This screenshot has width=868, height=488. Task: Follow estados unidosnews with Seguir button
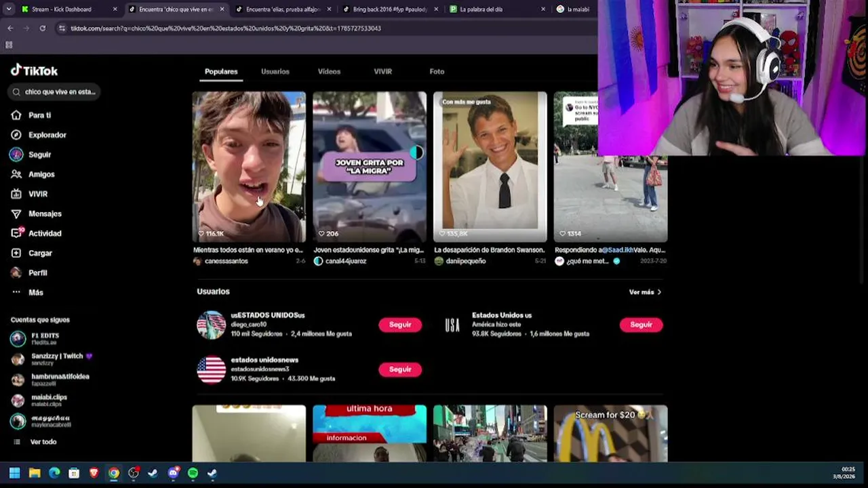pos(400,369)
